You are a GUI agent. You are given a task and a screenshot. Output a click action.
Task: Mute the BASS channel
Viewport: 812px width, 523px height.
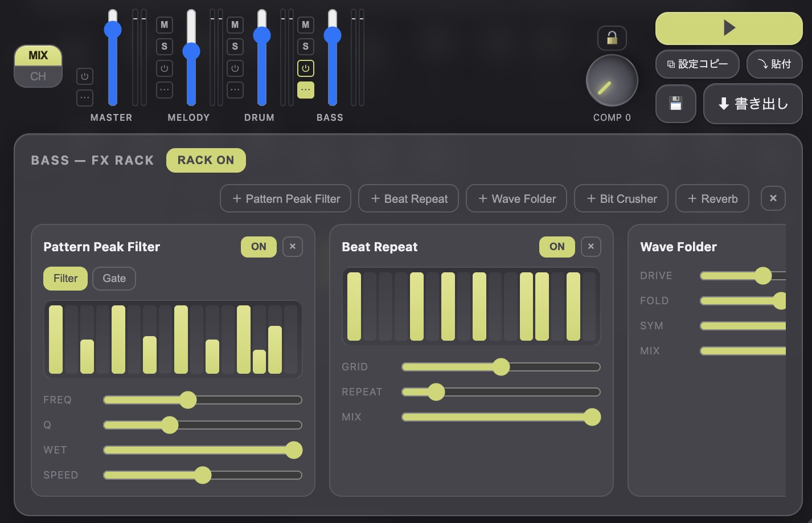[306, 25]
